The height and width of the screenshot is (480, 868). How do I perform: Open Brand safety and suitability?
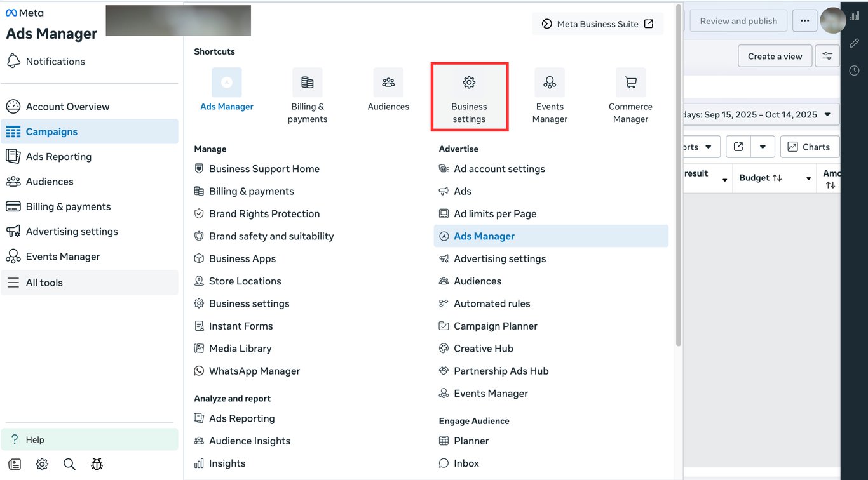click(264, 236)
